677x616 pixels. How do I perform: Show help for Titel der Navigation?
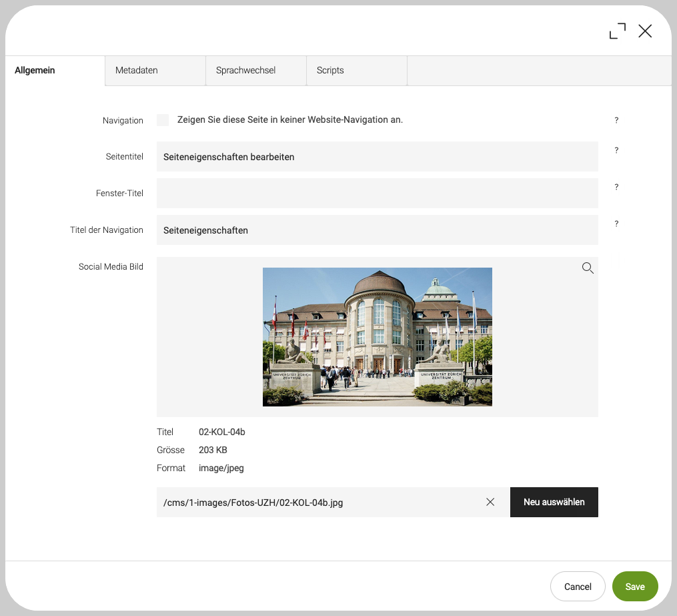(x=616, y=224)
